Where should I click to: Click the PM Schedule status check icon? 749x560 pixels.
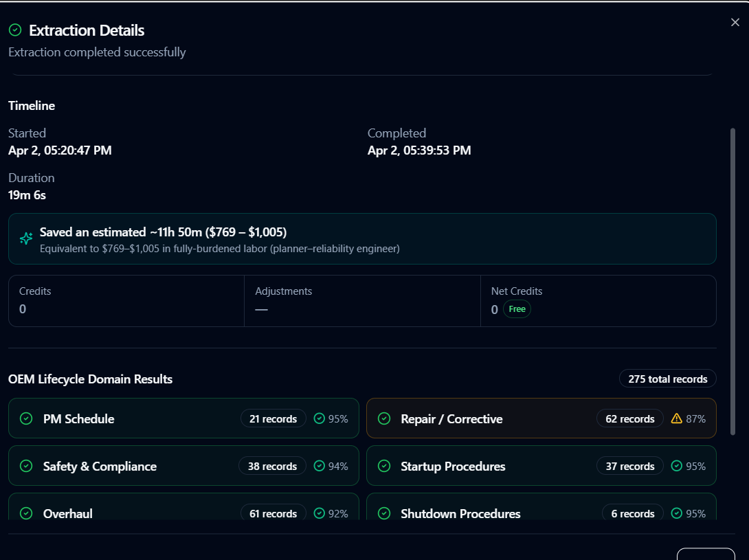tap(26, 418)
